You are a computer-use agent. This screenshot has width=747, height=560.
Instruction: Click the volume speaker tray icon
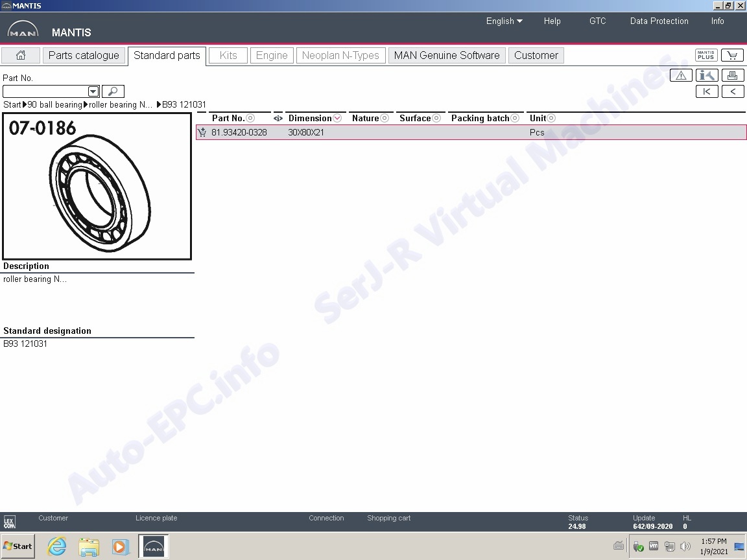click(x=685, y=546)
